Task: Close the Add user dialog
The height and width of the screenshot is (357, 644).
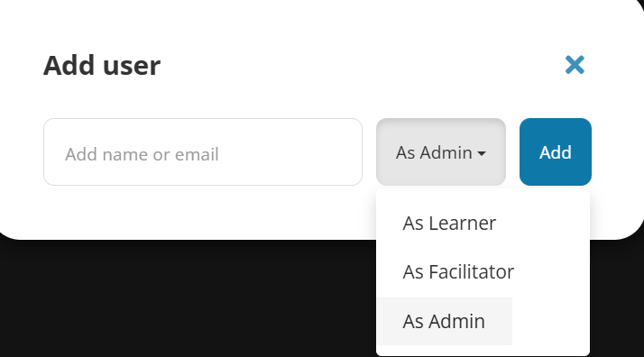Action: (575, 65)
